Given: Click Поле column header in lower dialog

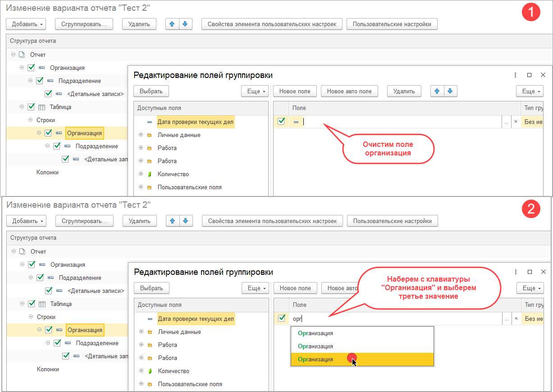Looking at the screenshot, I should click(405, 305).
